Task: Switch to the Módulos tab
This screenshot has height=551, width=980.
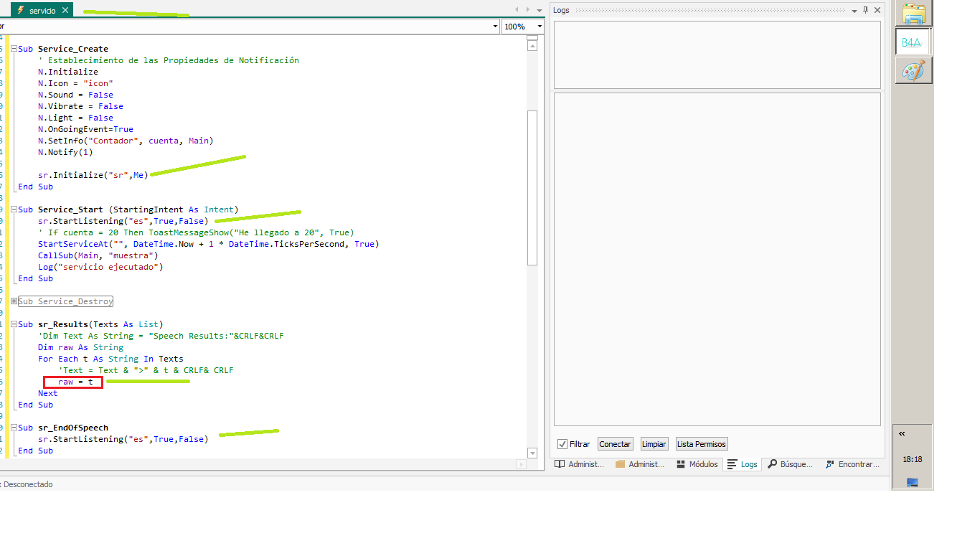Action: coord(697,464)
